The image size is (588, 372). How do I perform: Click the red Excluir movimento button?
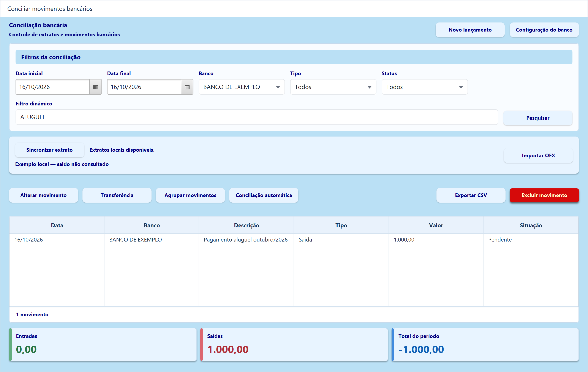[544, 195]
